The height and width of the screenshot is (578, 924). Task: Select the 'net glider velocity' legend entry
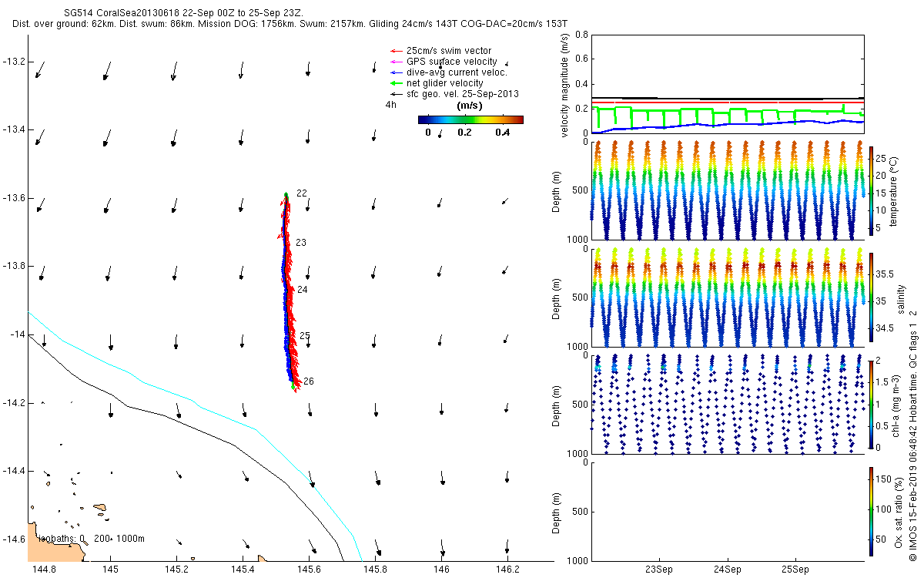(x=437, y=83)
